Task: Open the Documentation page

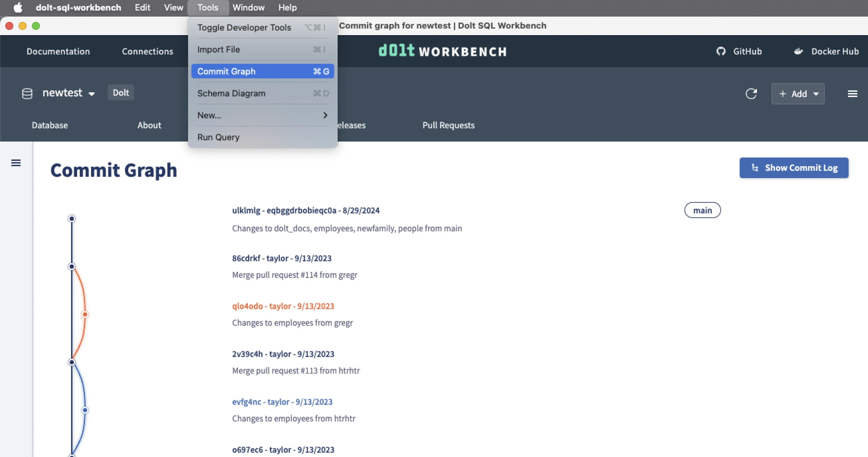Action: [x=58, y=51]
